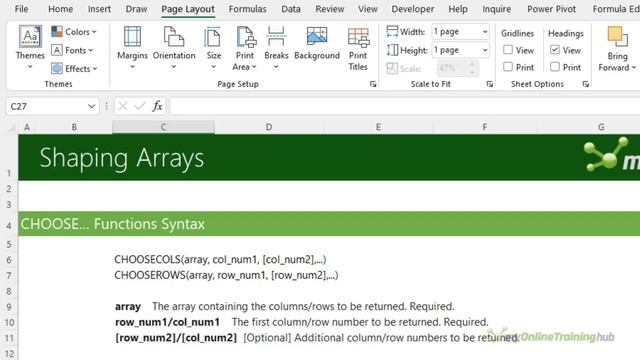Screen dimensions: 640x360
Task: Expand the Bring Forward dropdown arrow
Action: [633, 68]
